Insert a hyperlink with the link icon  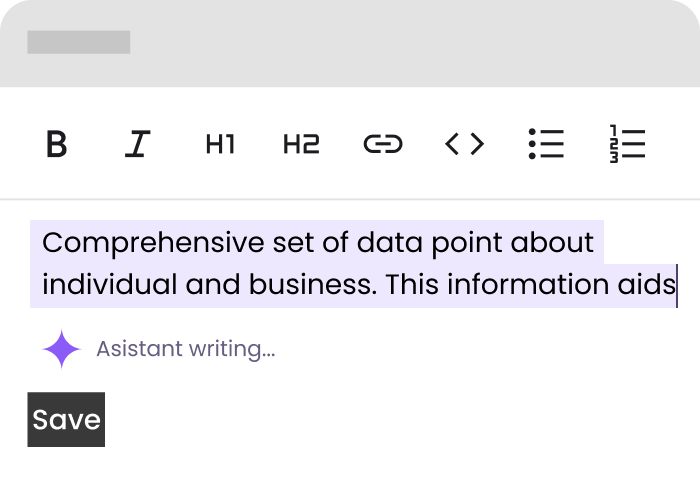pyautogui.click(x=382, y=144)
